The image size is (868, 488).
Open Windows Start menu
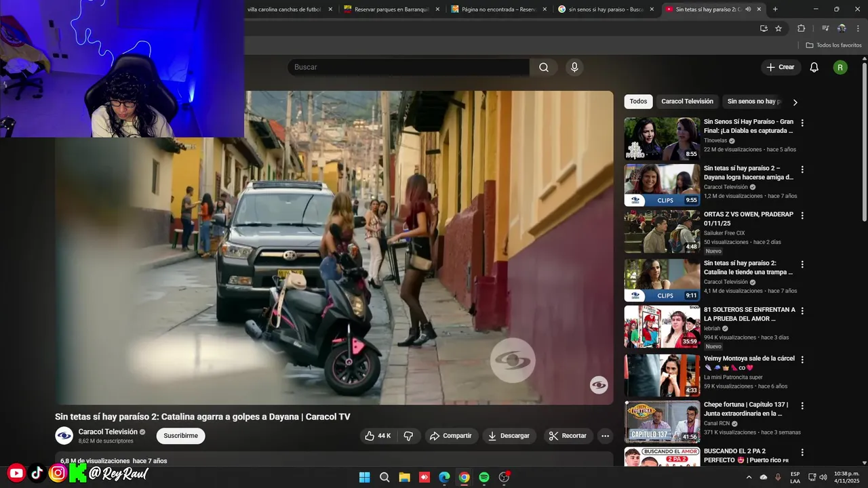[x=364, y=477]
